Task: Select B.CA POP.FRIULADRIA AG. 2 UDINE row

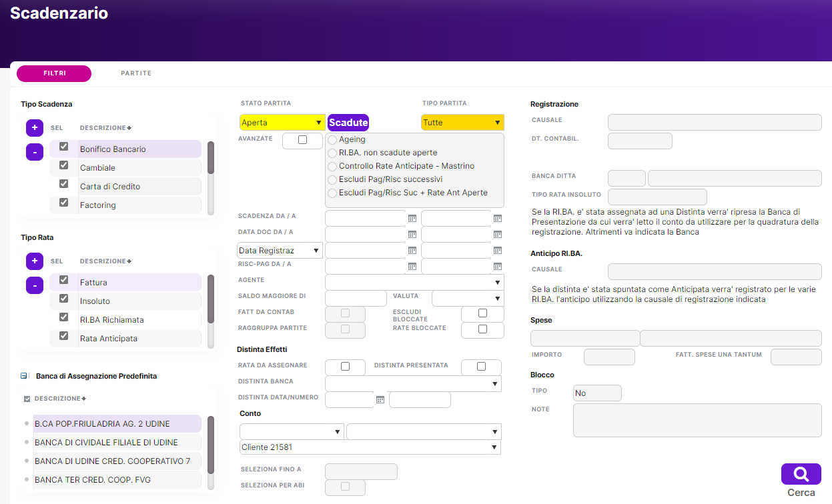Action: (x=117, y=424)
